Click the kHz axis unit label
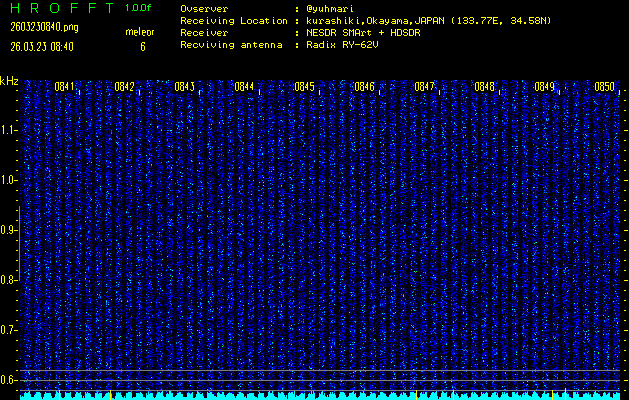 tap(9, 81)
